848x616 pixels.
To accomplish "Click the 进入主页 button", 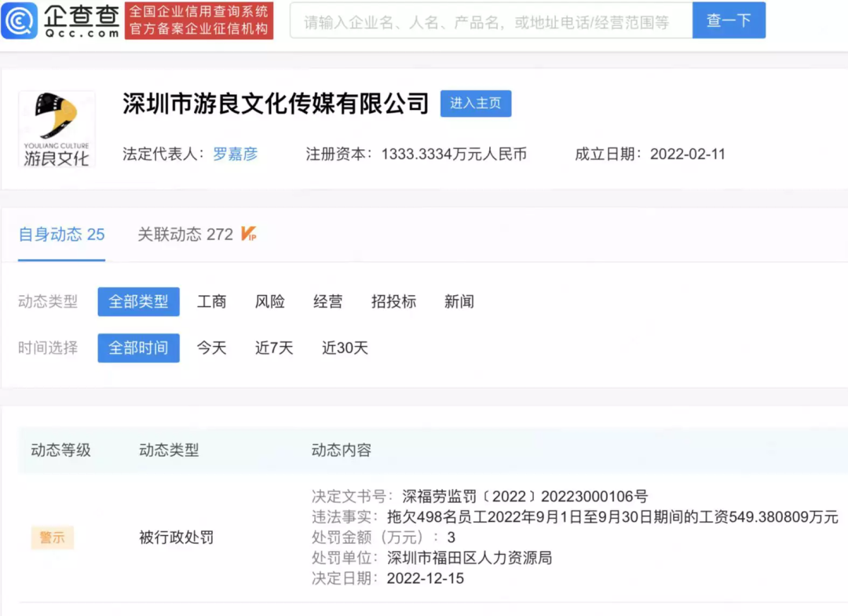I will (x=476, y=103).
